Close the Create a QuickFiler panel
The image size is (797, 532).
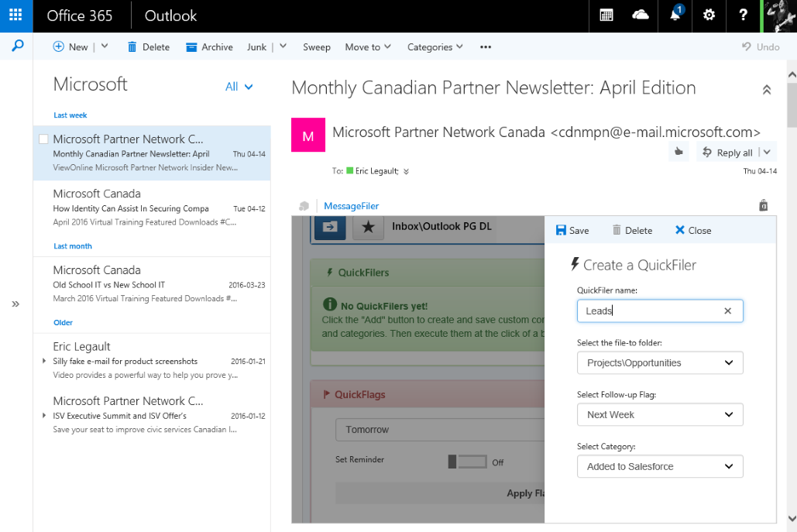tap(692, 230)
